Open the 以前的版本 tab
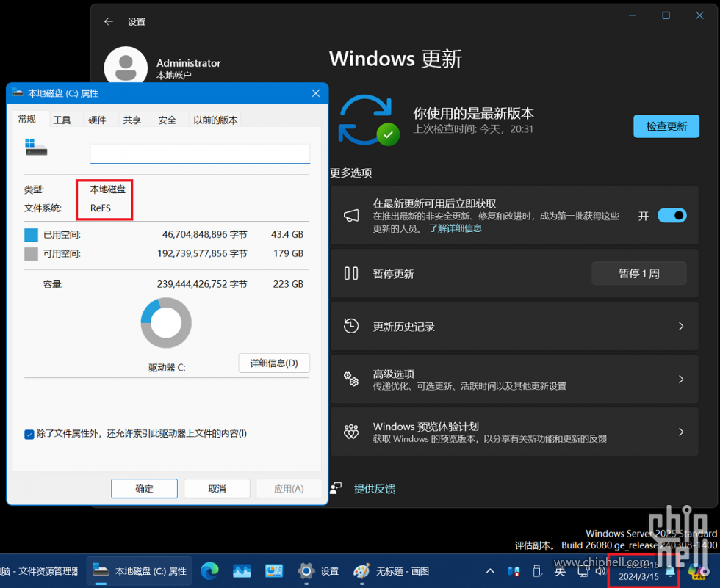Screen dimensions: 720x588 coord(215,120)
